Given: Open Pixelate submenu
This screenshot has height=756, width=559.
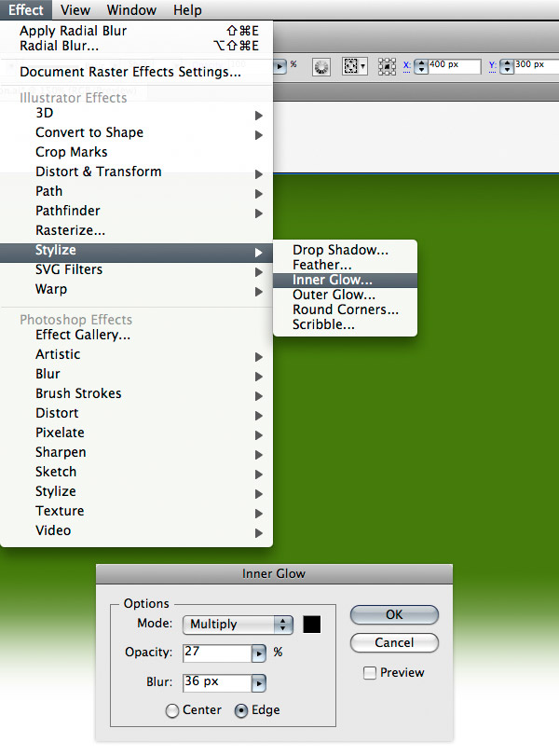Looking at the screenshot, I should (x=136, y=433).
